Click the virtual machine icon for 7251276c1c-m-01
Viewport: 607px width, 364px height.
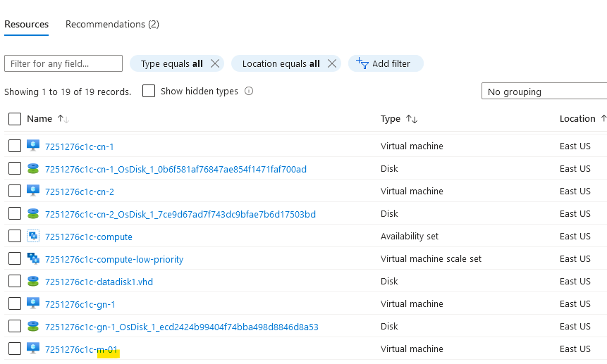(33, 349)
